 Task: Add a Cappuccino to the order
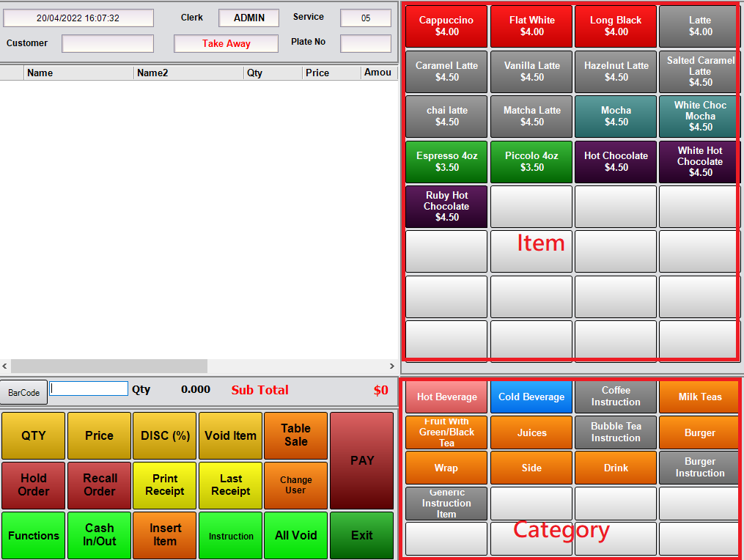(x=446, y=26)
